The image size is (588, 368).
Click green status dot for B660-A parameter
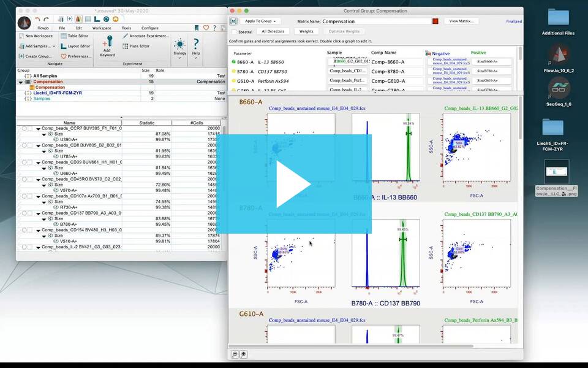tap(233, 61)
